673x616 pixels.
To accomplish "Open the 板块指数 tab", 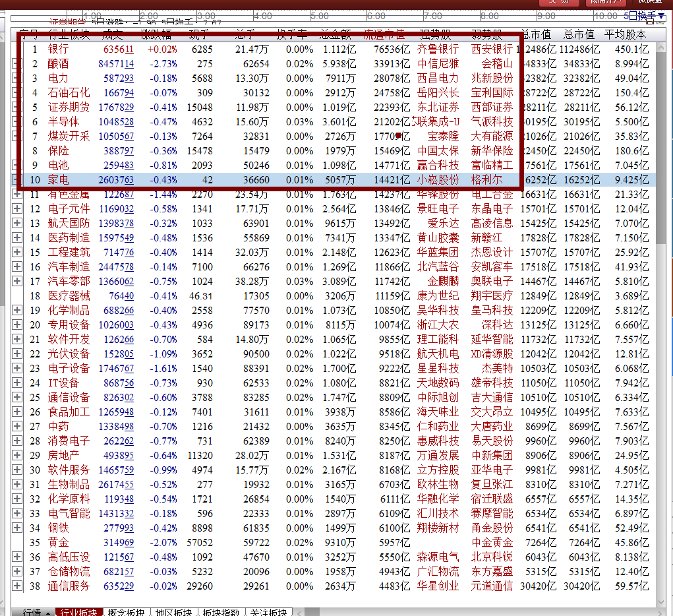I will click(x=220, y=612).
